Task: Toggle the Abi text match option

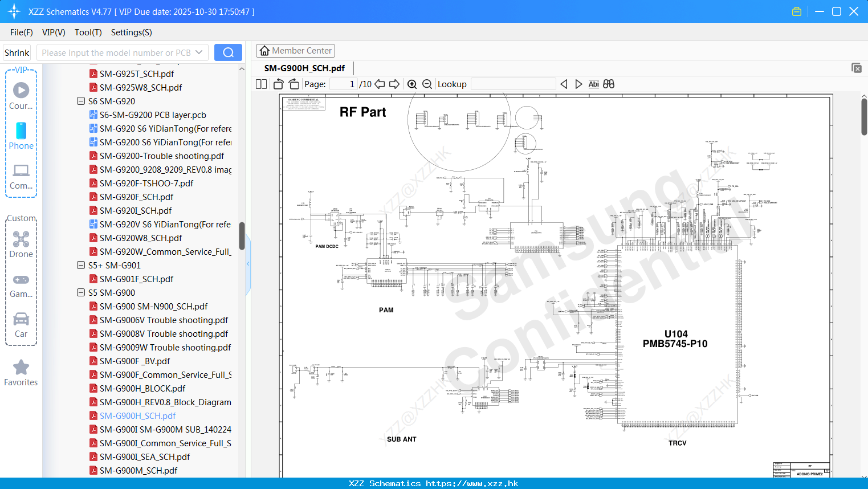Action: 594,84
